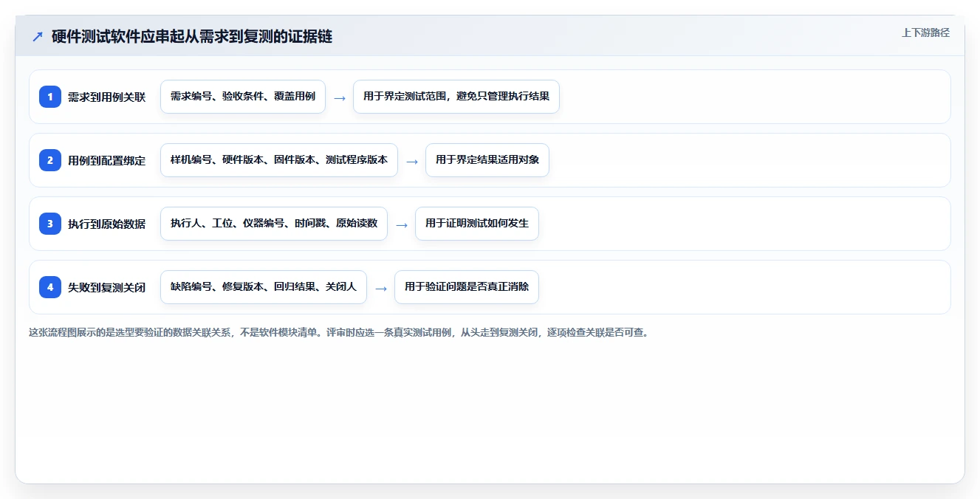Select the 缺陷编号、修复版本、回归结果、关闭人 box
The height and width of the screenshot is (499, 980).
point(264,287)
